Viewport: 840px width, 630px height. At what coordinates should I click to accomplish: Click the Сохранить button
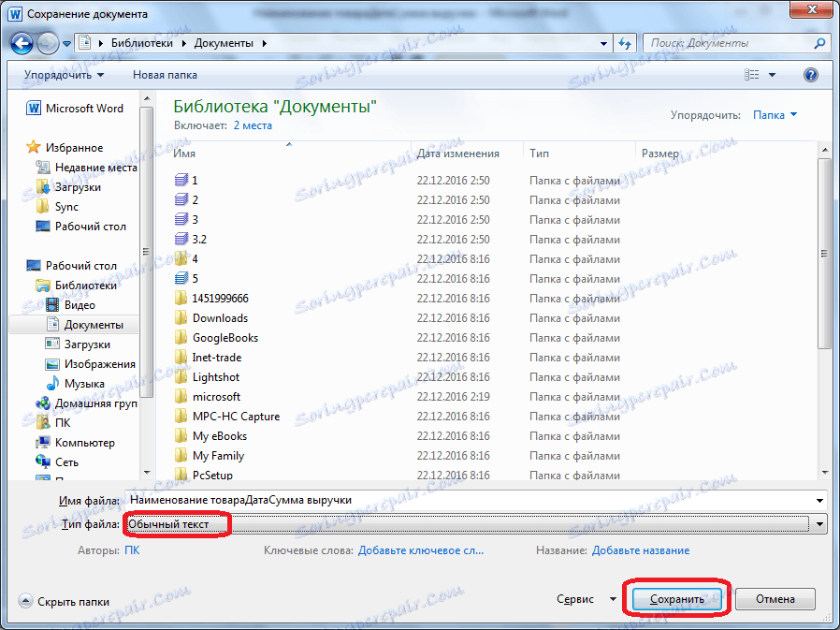(x=676, y=597)
